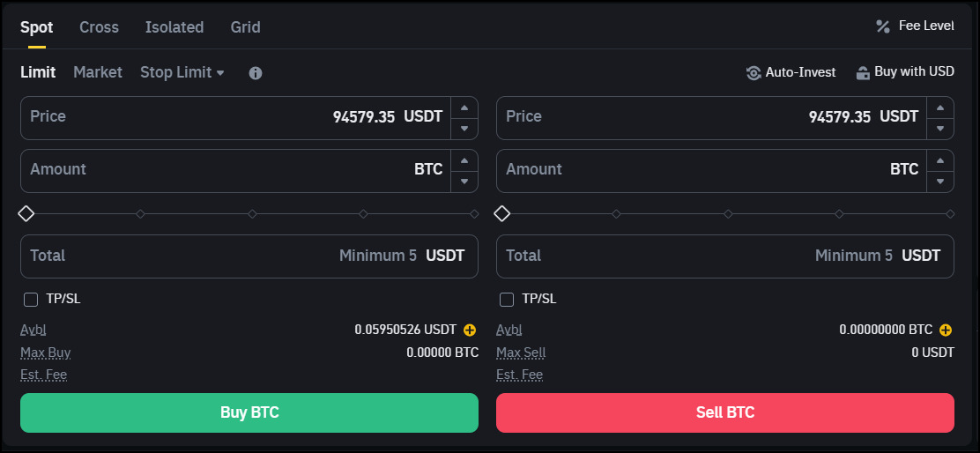Click the Buy with USD wallet icon
Image resolution: width=980 pixels, height=453 pixels.
point(863,72)
